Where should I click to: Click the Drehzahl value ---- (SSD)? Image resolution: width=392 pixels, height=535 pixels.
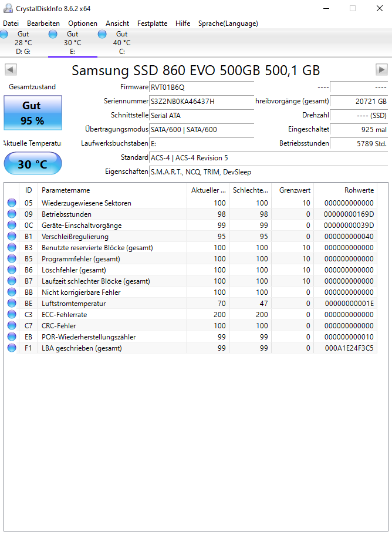[x=359, y=115]
